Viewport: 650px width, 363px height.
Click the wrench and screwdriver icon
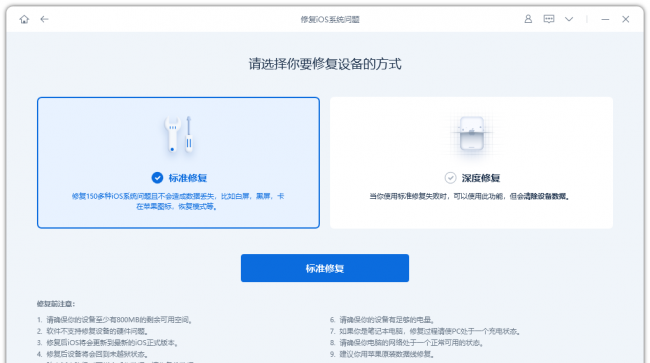coord(179,135)
